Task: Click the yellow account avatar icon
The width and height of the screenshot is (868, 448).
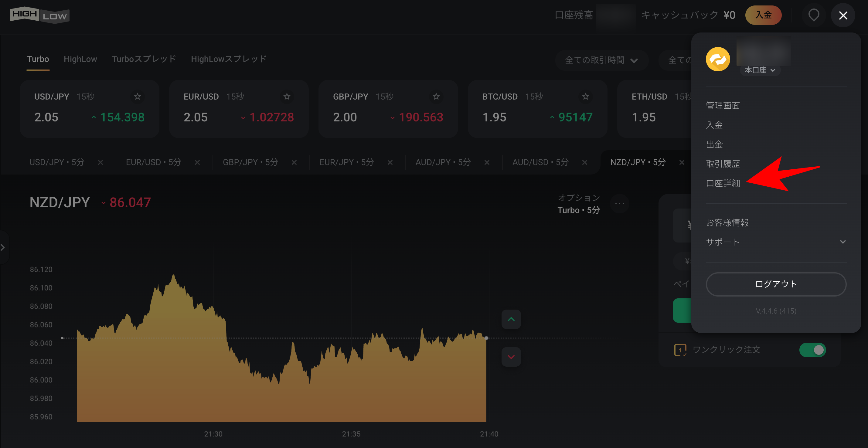Action: (718, 59)
